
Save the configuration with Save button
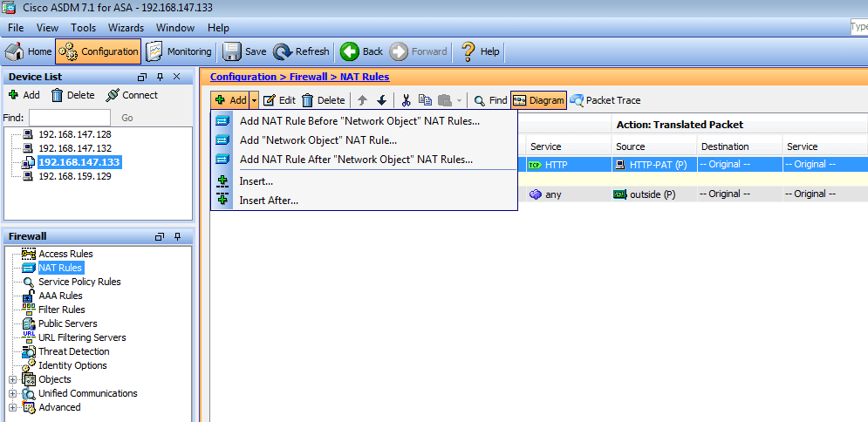pyautogui.click(x=244, y=51)
